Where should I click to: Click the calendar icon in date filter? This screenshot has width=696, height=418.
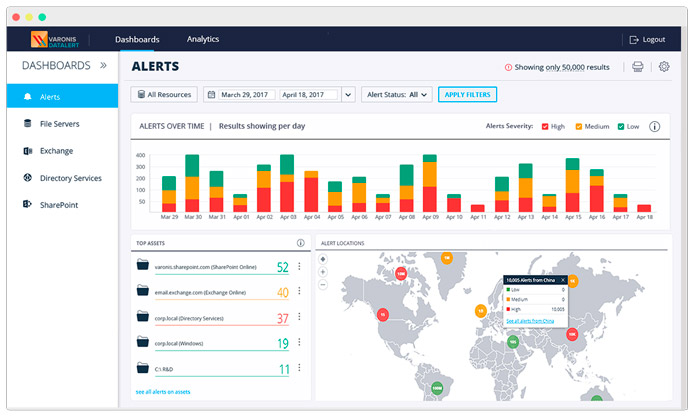(x=211, y=95)
